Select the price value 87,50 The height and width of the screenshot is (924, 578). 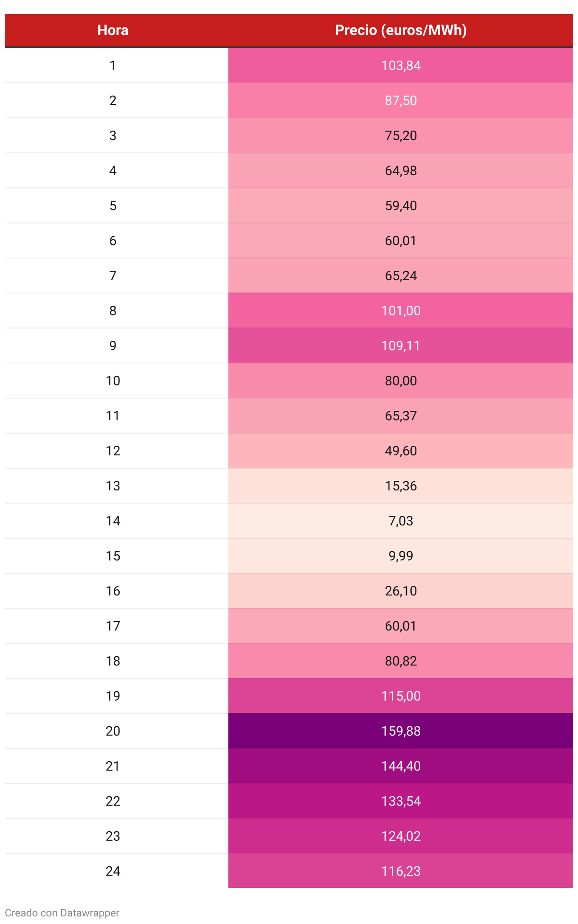pyautogui.click(x=401, y=100)
